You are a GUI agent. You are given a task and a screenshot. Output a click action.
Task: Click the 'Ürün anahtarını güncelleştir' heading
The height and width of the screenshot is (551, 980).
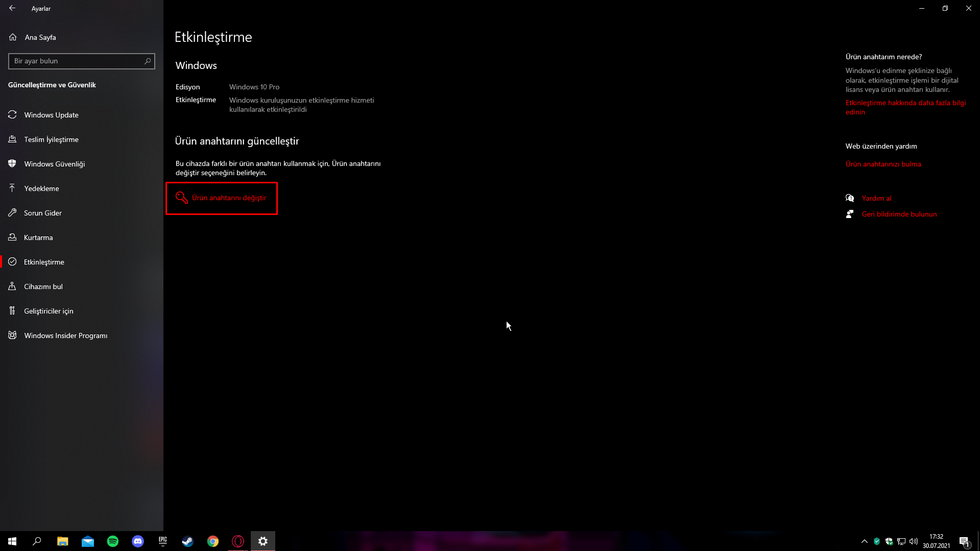click(237, 141)
